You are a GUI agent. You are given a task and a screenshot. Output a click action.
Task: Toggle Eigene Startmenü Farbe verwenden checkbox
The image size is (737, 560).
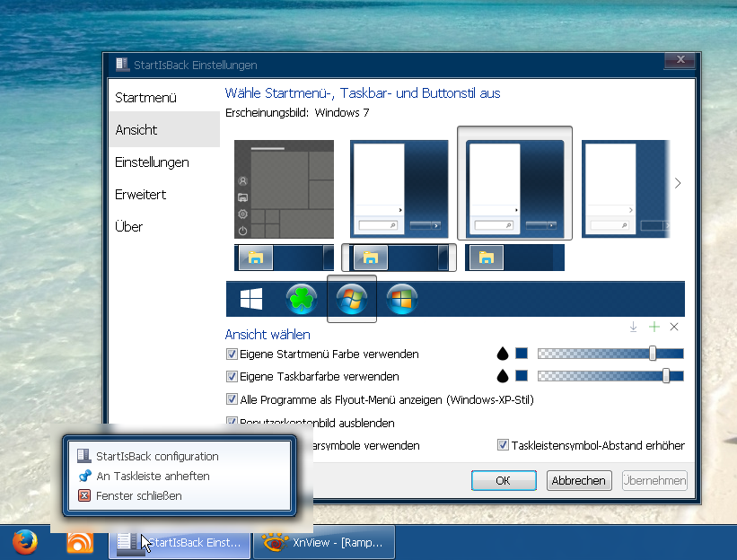[232, 354]
